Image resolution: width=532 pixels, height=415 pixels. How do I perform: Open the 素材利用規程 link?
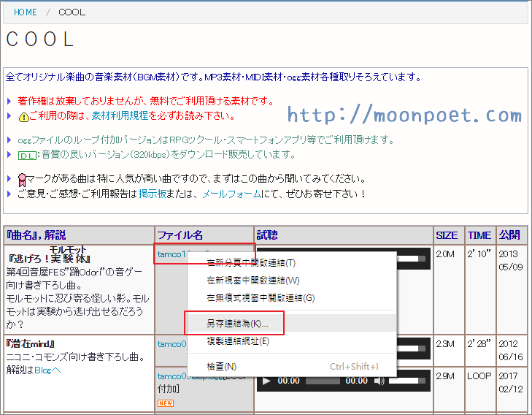pyautogui.click(x=119, y=115)
